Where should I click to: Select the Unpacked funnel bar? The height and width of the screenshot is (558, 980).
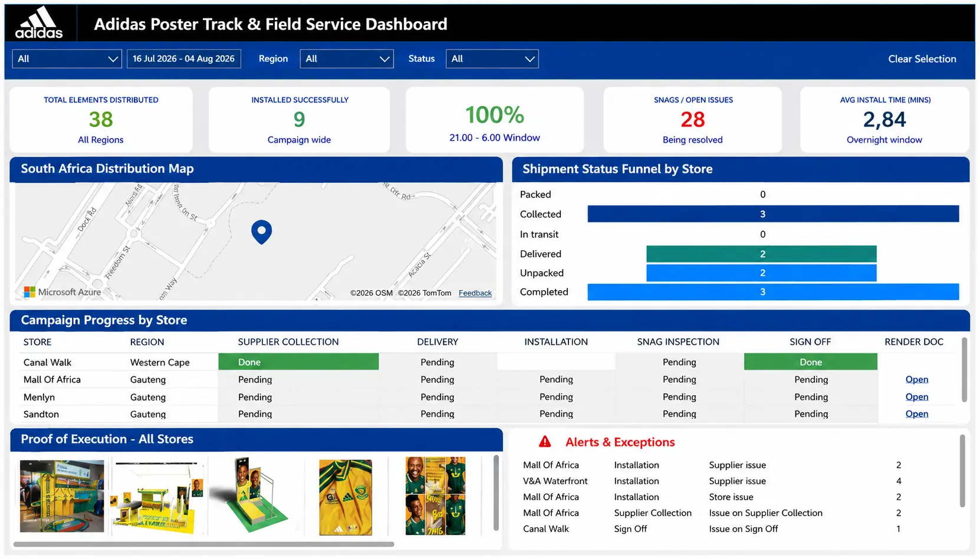pyautogui.click(x=761, y=273)
